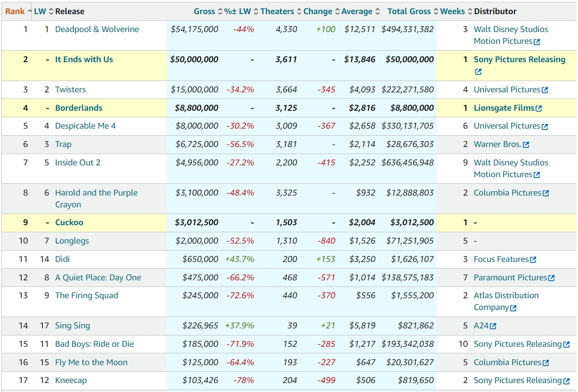The image size is (578, 392).
Task: Open the Trap movie link
Action: click(x=63, y=144)
